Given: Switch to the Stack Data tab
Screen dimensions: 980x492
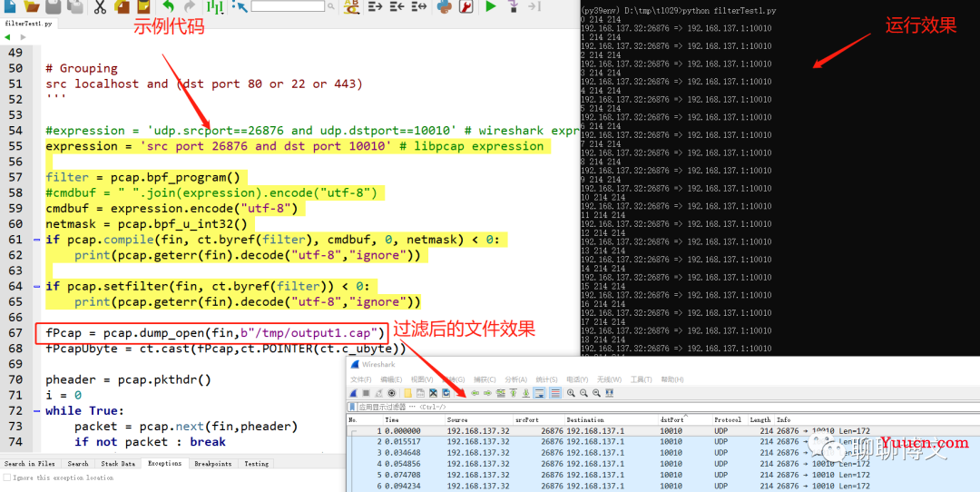Looking at the screenshot, I should 118,464.
